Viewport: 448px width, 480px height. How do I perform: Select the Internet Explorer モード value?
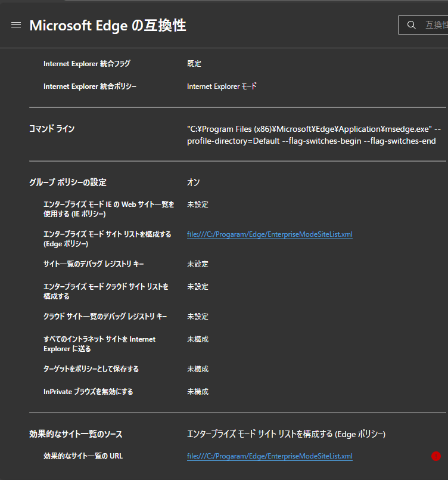[222, 86]
